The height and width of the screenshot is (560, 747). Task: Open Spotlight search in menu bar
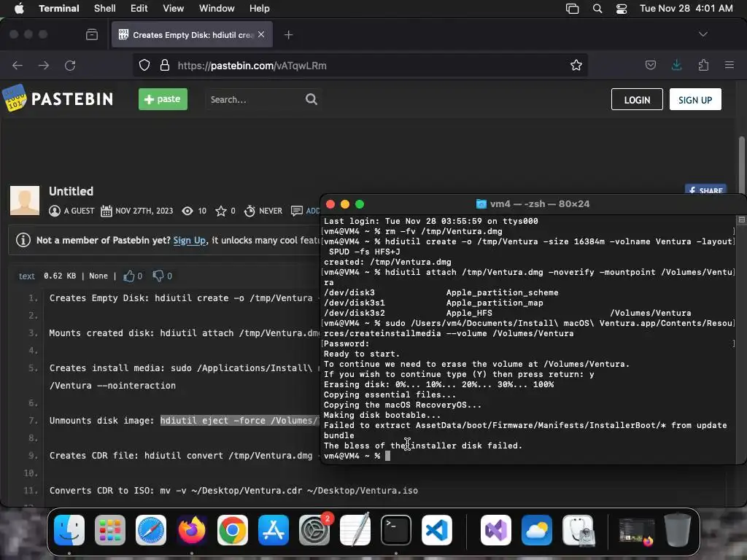(597, 9)
